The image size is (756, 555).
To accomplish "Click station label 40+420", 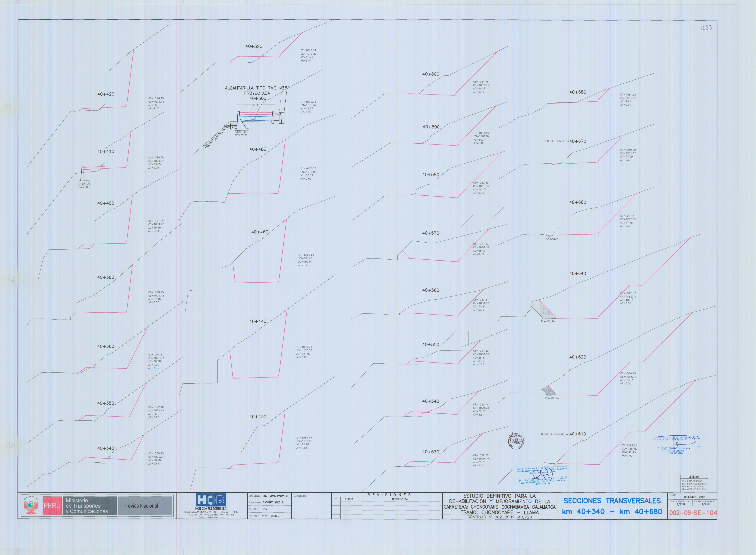I will point(106,94).
